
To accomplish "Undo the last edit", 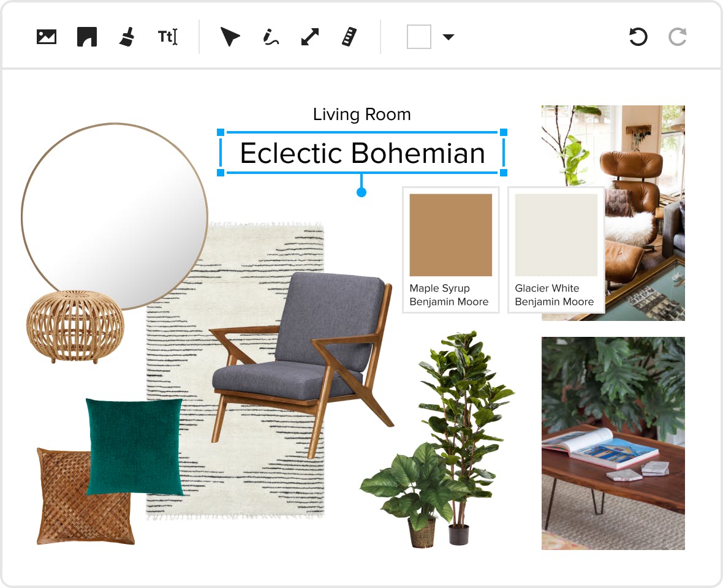I will 637,37.
